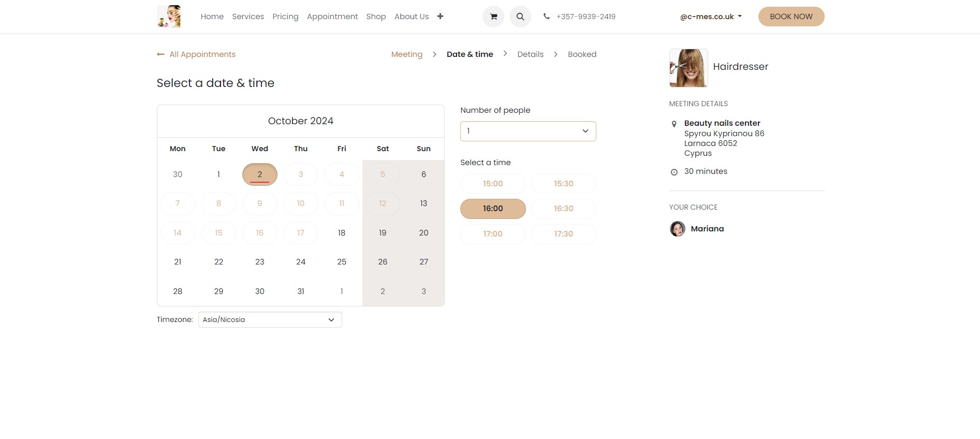Go to the Services menu item

(248, 17)
